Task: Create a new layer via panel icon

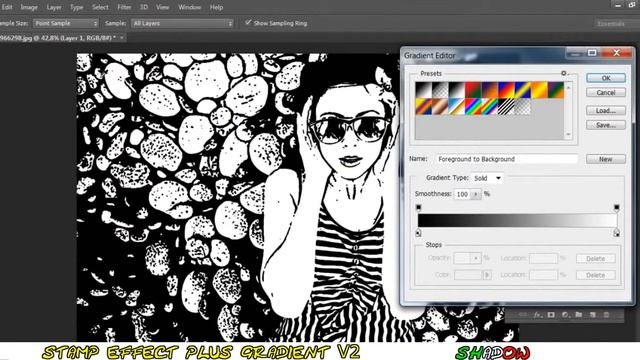Action: coord(593,315)
